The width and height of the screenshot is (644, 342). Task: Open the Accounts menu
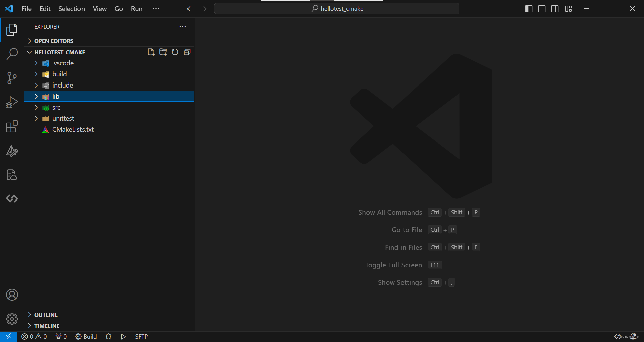pyautogui.click(x=12, y=295)
